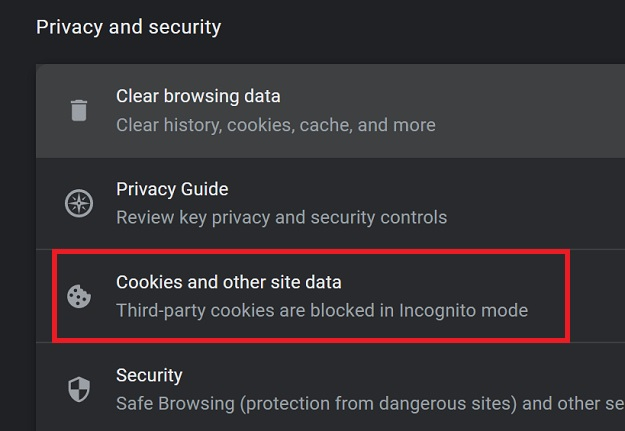Screen dimensions: 625x431
Task: Click "Clear history, cookies, cache, and more" text
Action: (275, 125)
